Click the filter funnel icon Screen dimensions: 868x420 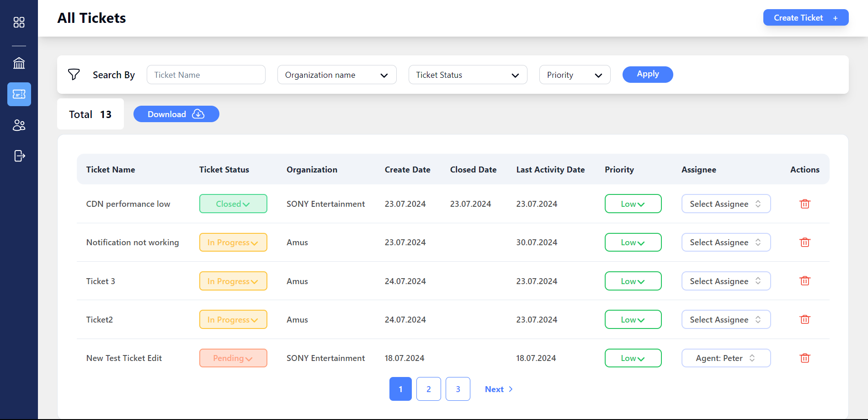(x=74, y=75)
